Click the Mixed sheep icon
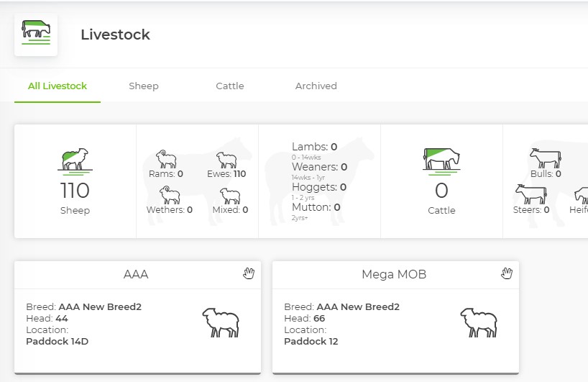Viewport: 588px width, 382px height. coord(230,195)
